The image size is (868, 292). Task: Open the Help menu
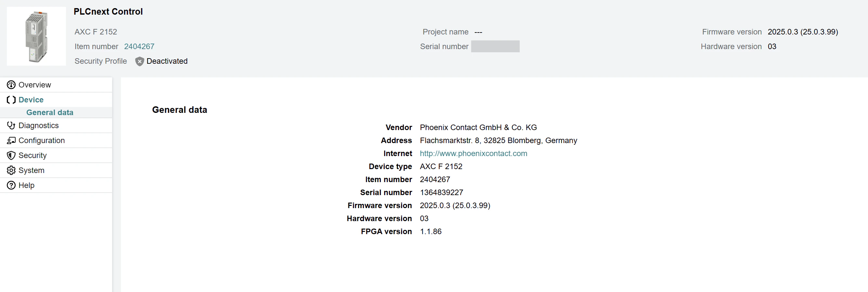[56, 185]
